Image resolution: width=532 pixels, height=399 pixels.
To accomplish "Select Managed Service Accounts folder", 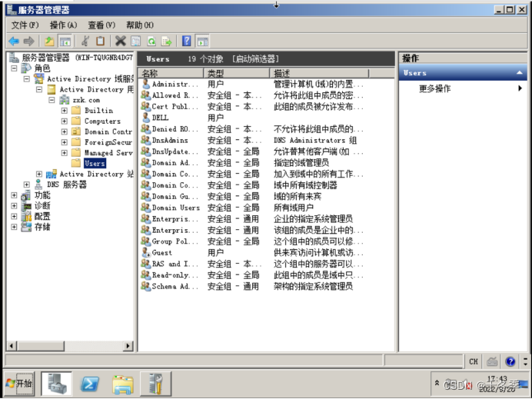I will [x=108, y=153].
